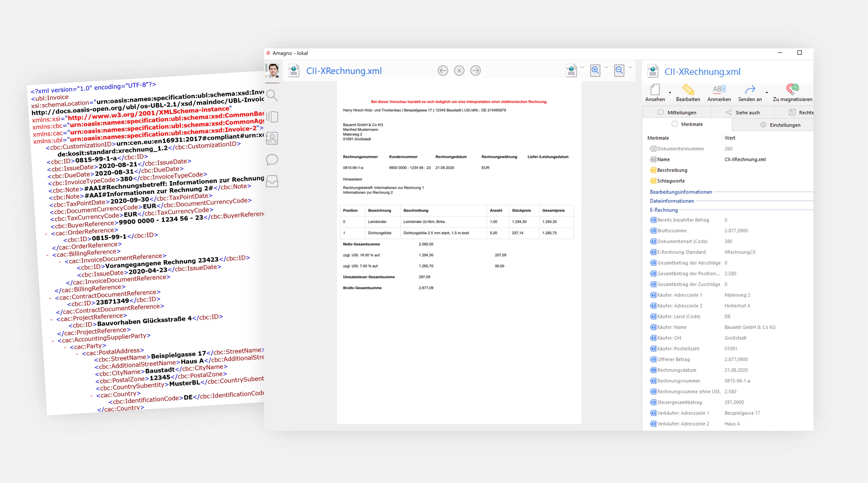Open dropdown arrow next to Ansehen

[670, 92]
